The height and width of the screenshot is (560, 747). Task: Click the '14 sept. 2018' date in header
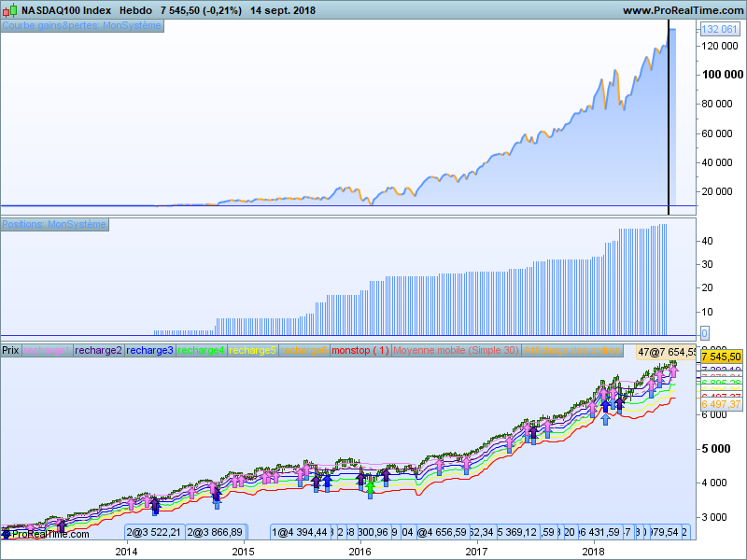coord(283,10)
